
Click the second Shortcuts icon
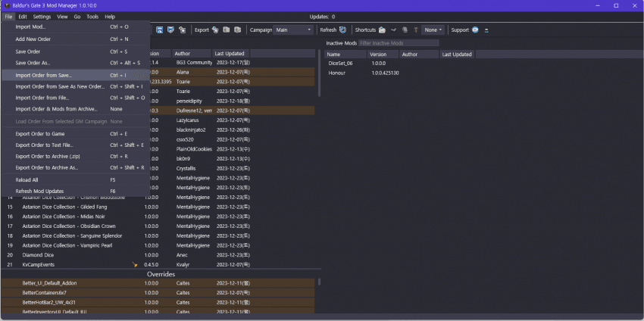(393, 30)
